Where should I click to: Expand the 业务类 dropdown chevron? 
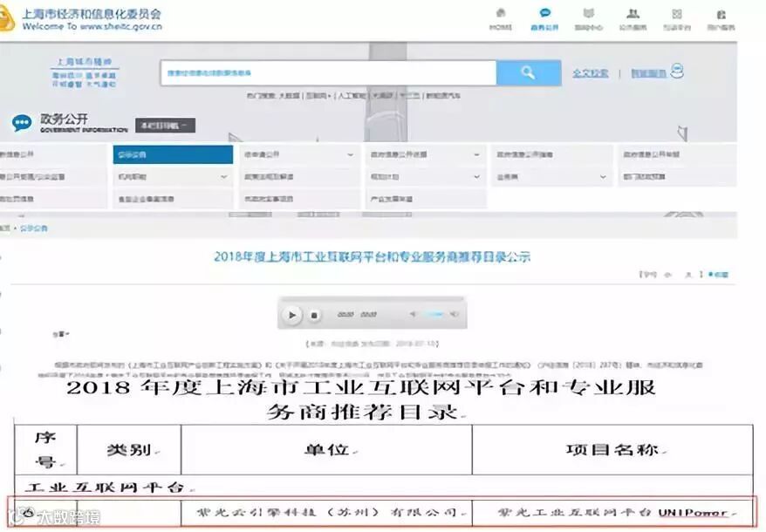click(604, 177)
